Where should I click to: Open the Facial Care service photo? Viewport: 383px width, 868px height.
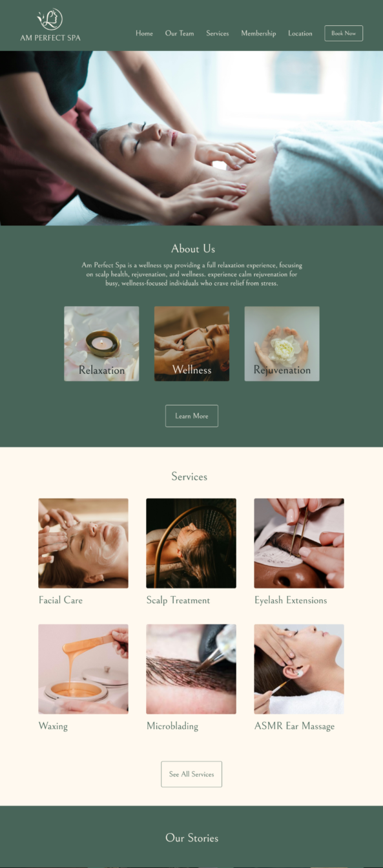[x=83, y=543]
